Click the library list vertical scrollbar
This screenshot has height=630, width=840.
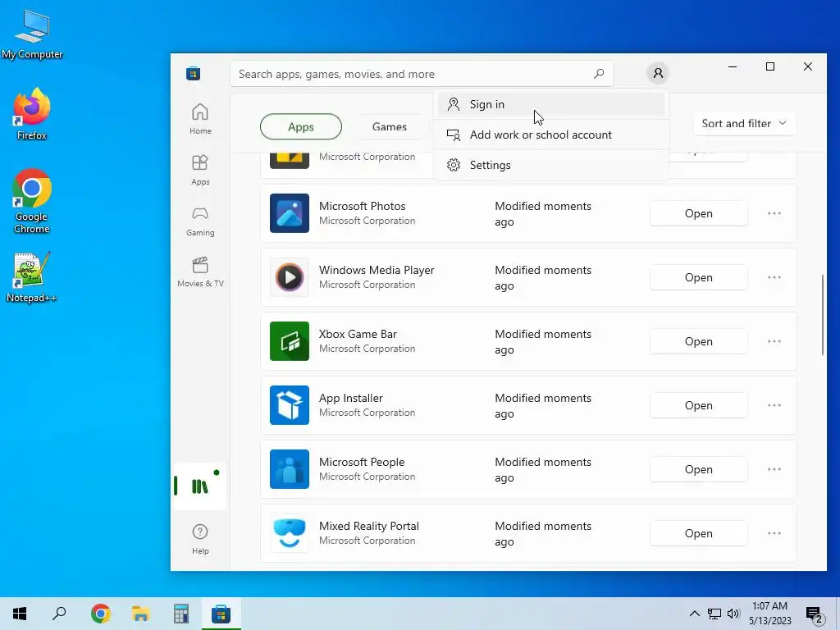tap(822, 315)
